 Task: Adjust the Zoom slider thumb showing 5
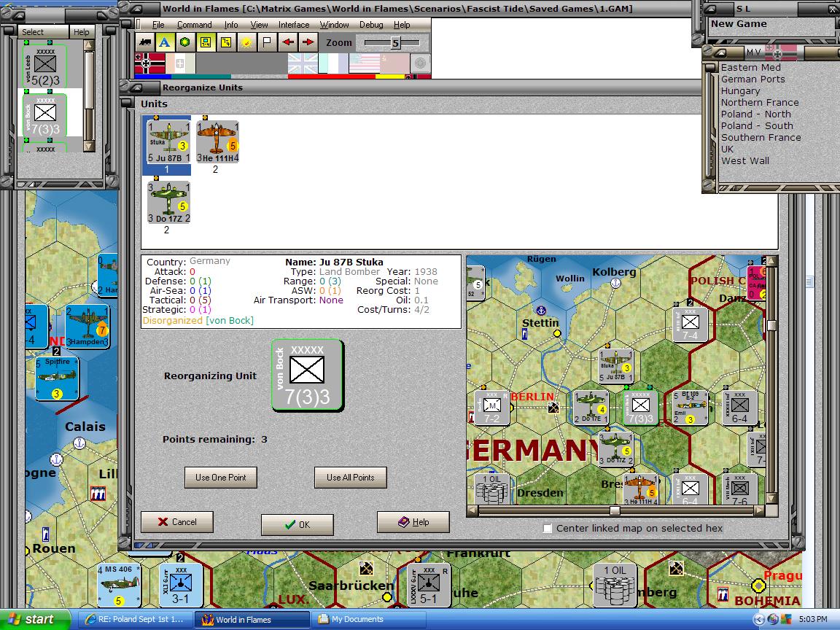(395, 43)
